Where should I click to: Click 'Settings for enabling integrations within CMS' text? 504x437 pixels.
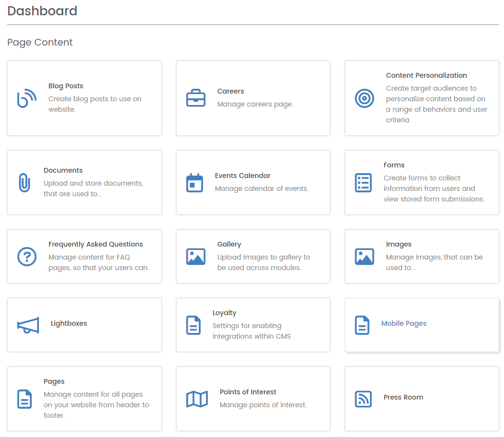pos(252,331)
